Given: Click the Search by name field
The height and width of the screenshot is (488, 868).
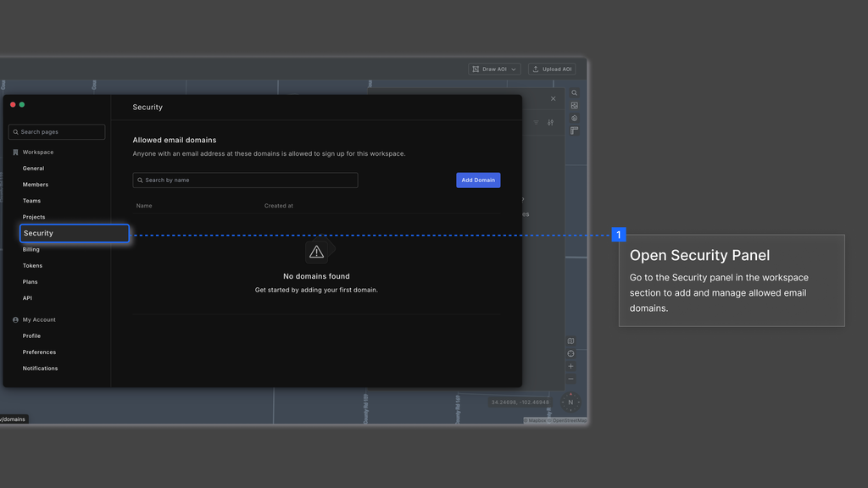Looking at the screenshot, I should click(245, 180).
